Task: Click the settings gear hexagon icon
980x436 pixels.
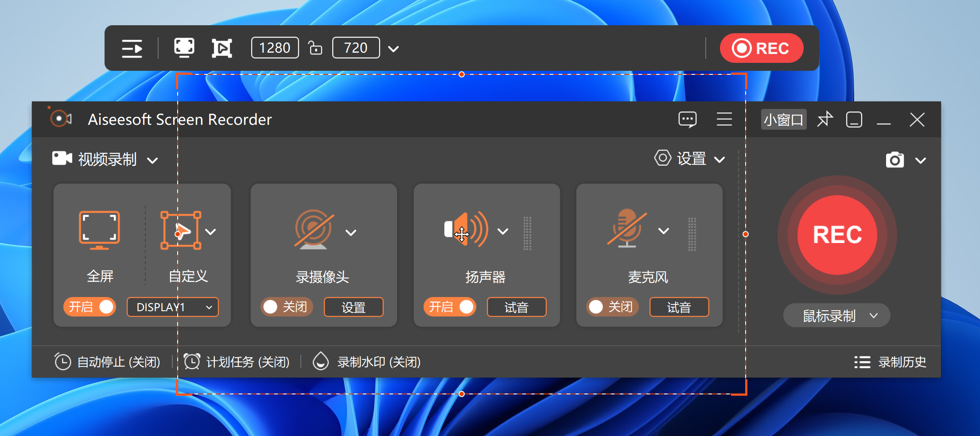Action: click(x=663, y=158)
